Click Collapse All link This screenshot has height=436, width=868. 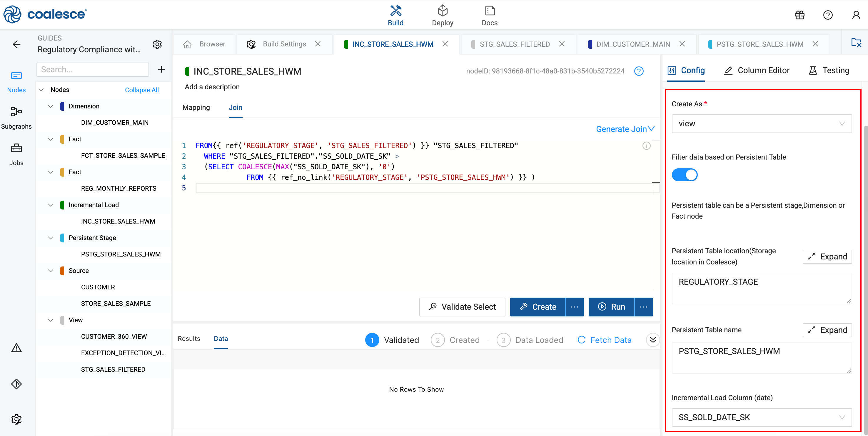142,90
